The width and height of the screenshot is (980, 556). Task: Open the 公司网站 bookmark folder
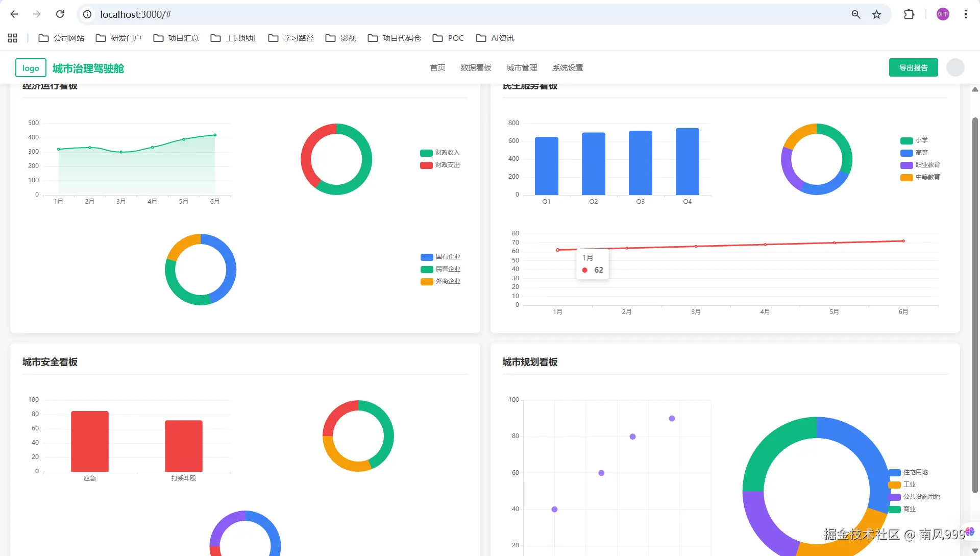click(x=62, y=38)
